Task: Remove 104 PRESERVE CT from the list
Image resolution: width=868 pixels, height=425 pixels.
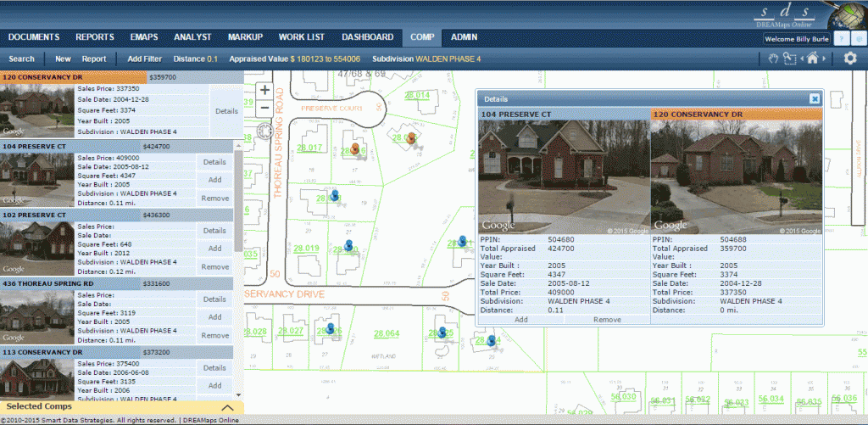Action: click(x=214, y=199)
